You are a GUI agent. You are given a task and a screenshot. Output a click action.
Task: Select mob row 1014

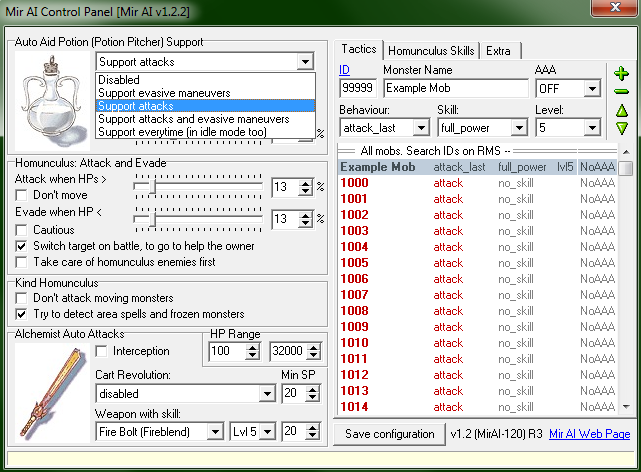(477, 407)
